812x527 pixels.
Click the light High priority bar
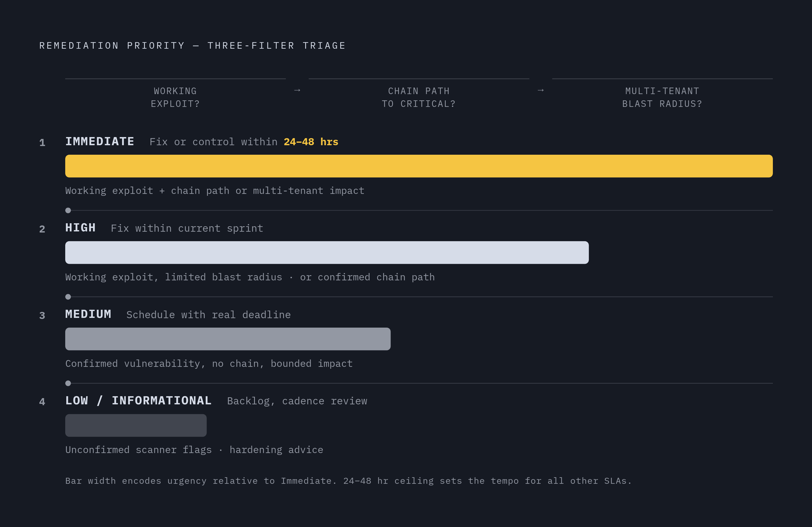point(327,253)
